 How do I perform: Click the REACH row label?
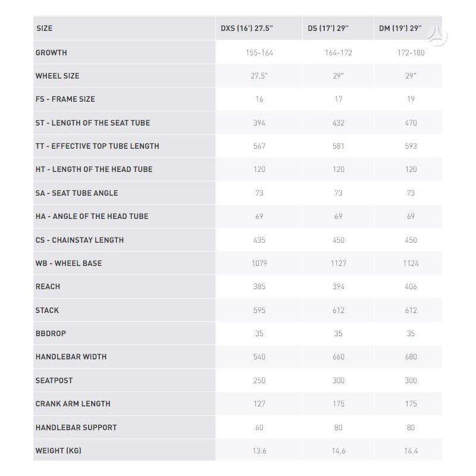[x=48, y=287]
